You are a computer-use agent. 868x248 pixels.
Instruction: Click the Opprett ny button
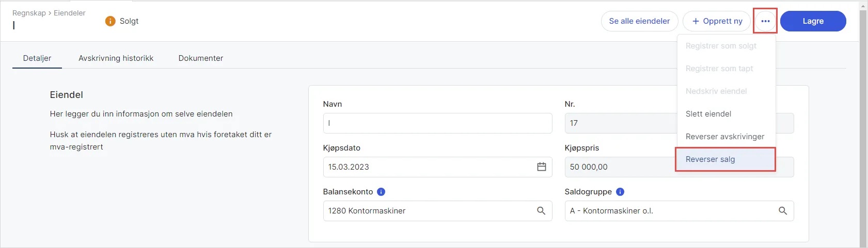pyautogui.click(x=716, y=21)
